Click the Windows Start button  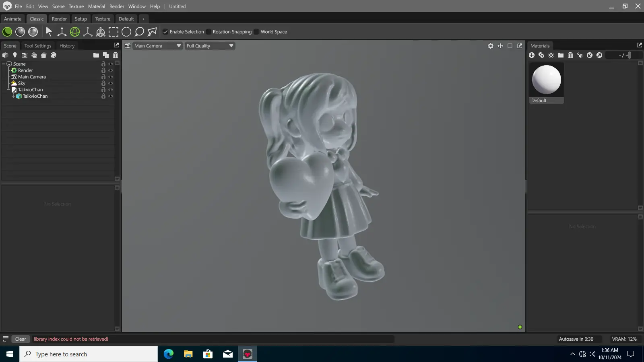10,354
